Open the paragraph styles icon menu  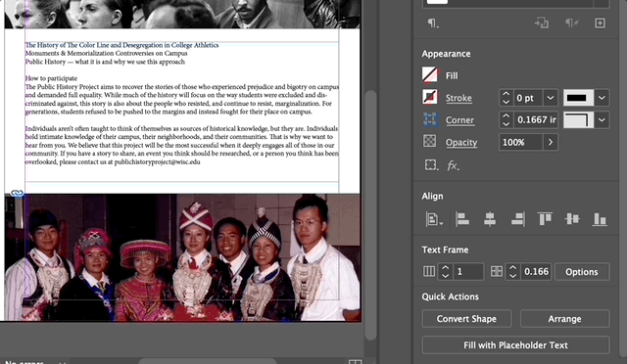[433, 23]
